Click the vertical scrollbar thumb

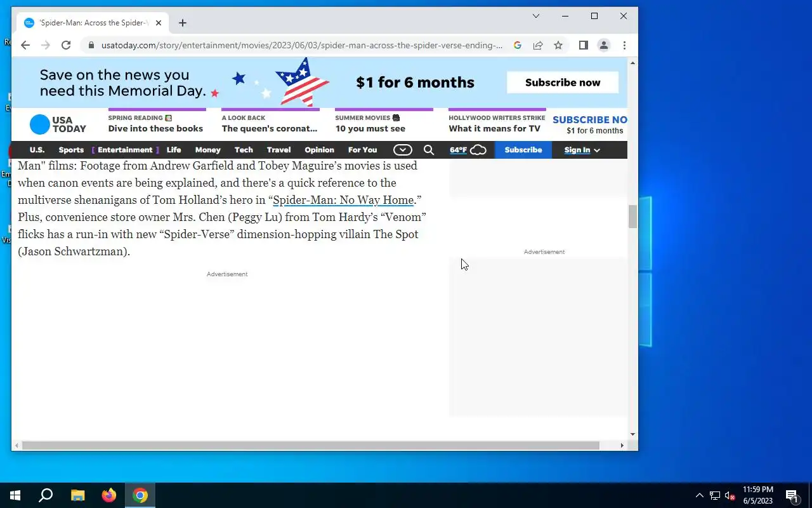[x=632, y=217]
